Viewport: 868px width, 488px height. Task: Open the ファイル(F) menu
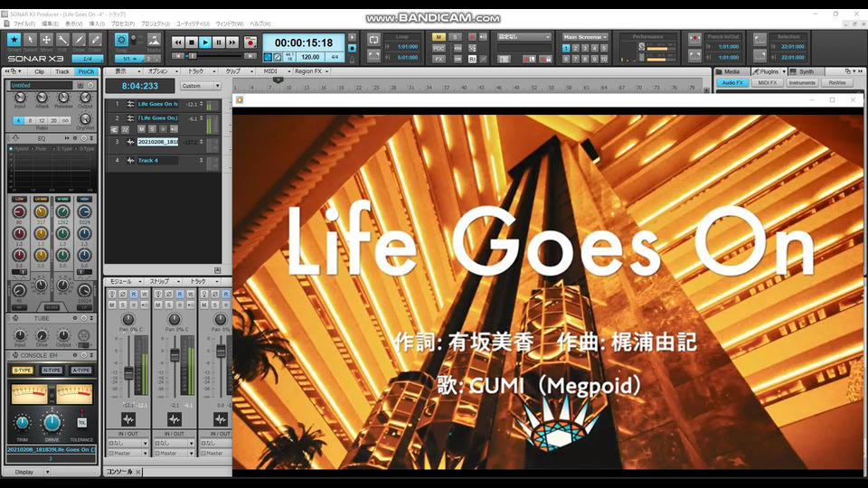[x=24, y=23]
